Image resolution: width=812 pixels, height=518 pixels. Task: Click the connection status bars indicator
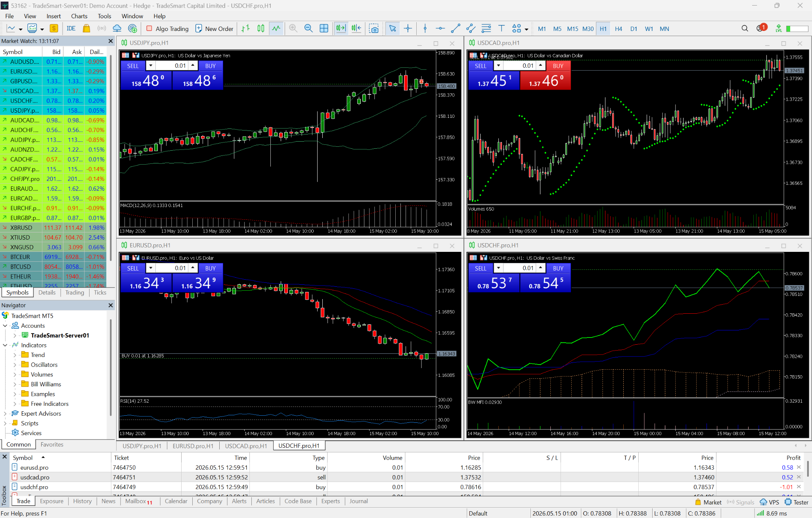(760, 513)
